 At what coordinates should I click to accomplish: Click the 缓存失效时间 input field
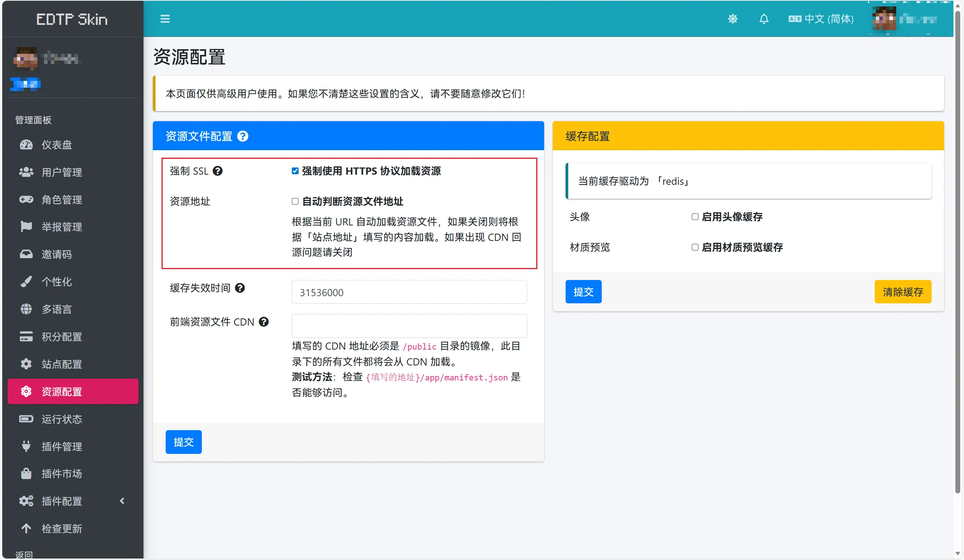(409, 292)
